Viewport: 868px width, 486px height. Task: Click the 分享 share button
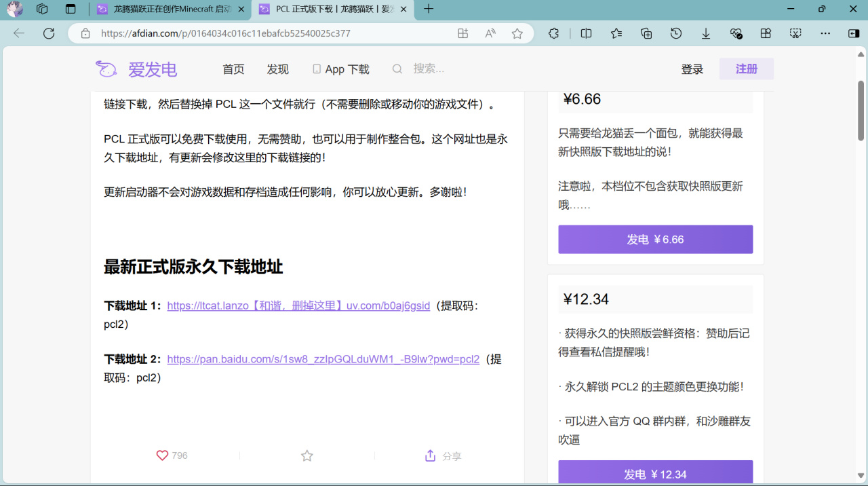(x=443, y=455)
